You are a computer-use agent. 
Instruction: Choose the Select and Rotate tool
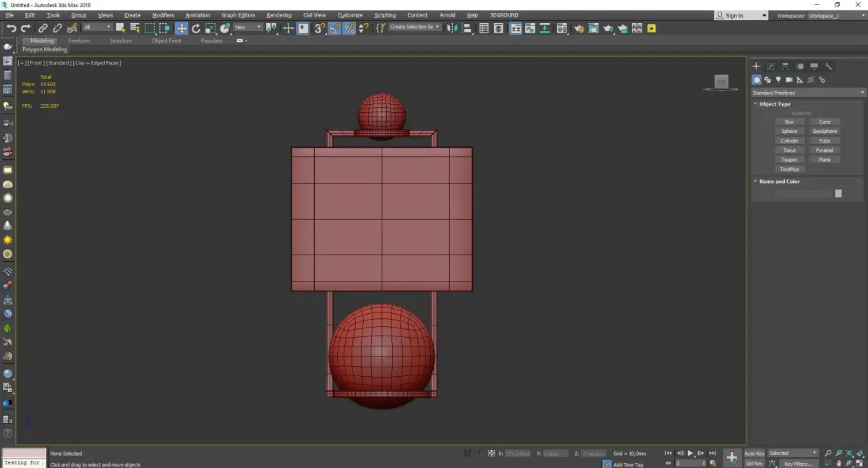pos(196,28)
